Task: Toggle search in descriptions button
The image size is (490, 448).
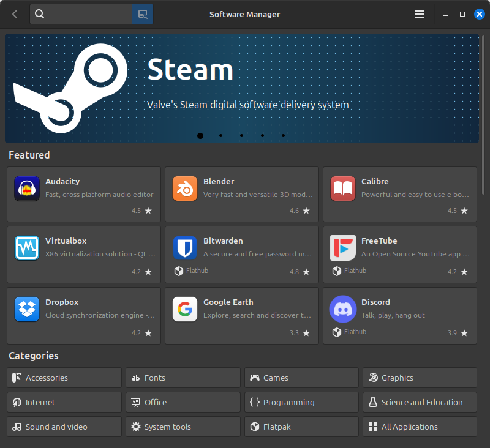Action: tap(143, 14)
